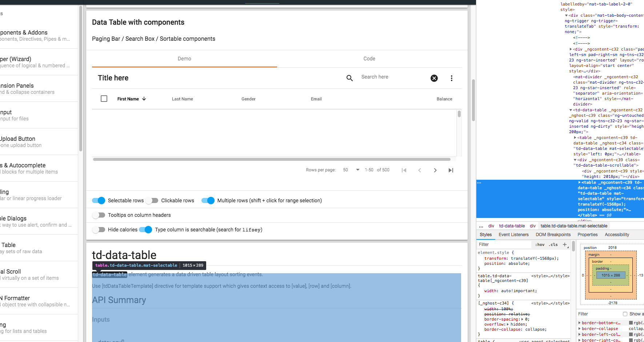Go to previous page of table

coord(420,170)
